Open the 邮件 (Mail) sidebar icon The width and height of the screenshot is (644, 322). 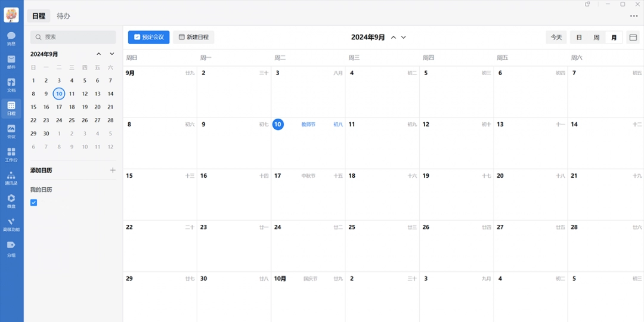point(11,61)
